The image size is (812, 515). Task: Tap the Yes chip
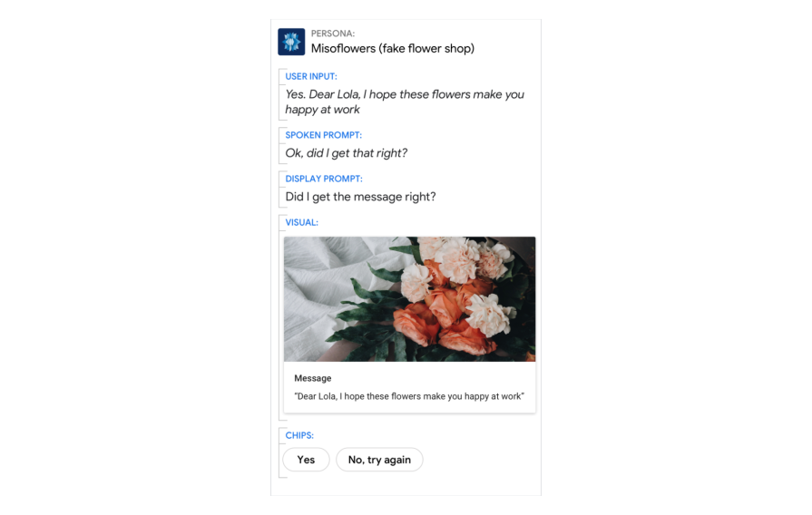(306, 460)
